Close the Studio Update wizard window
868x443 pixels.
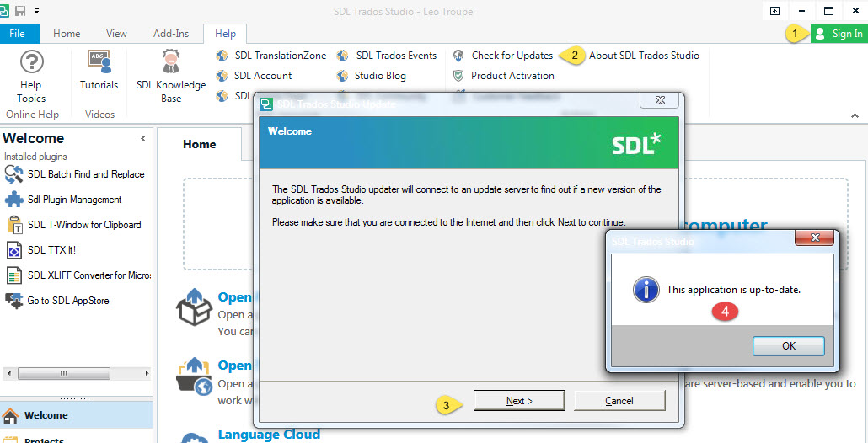659,101
